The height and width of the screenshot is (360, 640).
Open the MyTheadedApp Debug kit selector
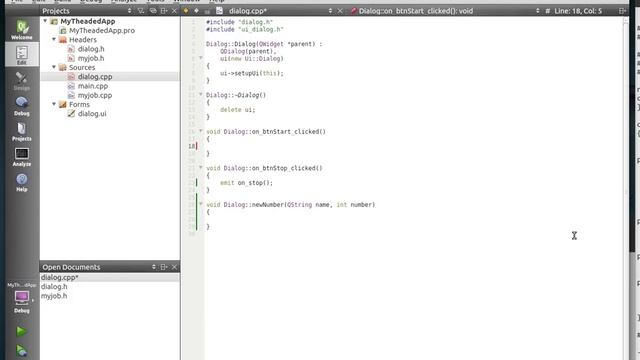pyautogui.click(x=22, y=299)
